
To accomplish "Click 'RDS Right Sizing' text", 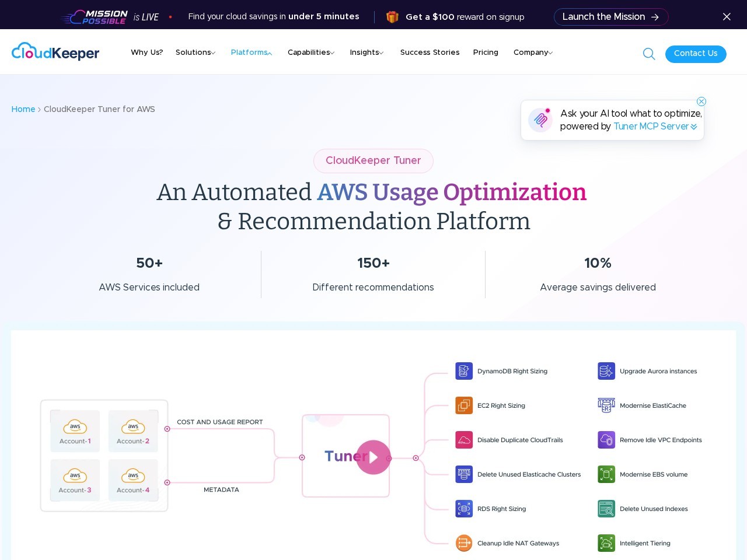I will tap(502, 509).
